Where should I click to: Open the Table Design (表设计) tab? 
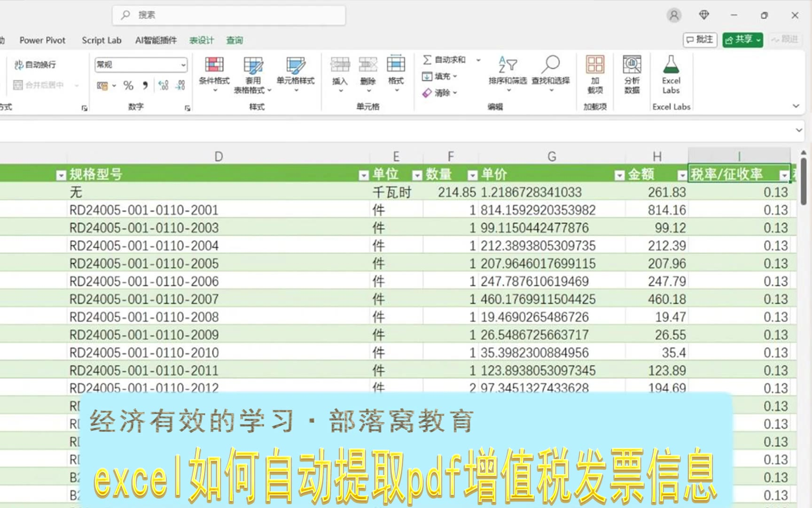(x=202, y=40)
